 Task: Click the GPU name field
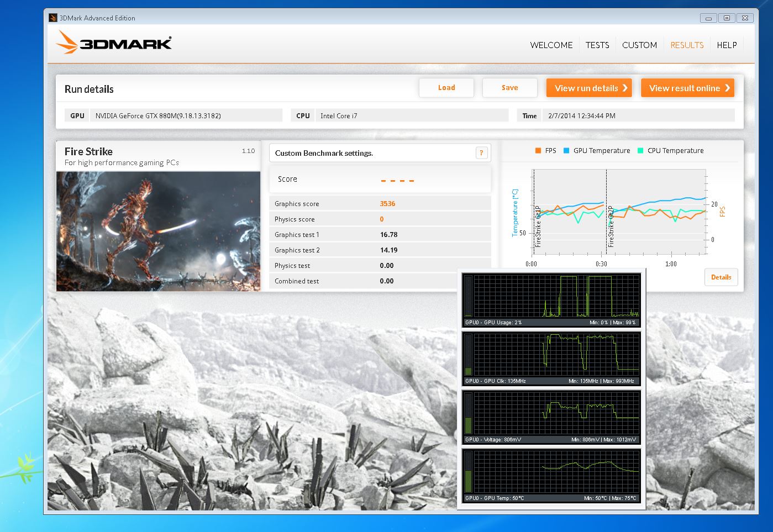point(186,115)
